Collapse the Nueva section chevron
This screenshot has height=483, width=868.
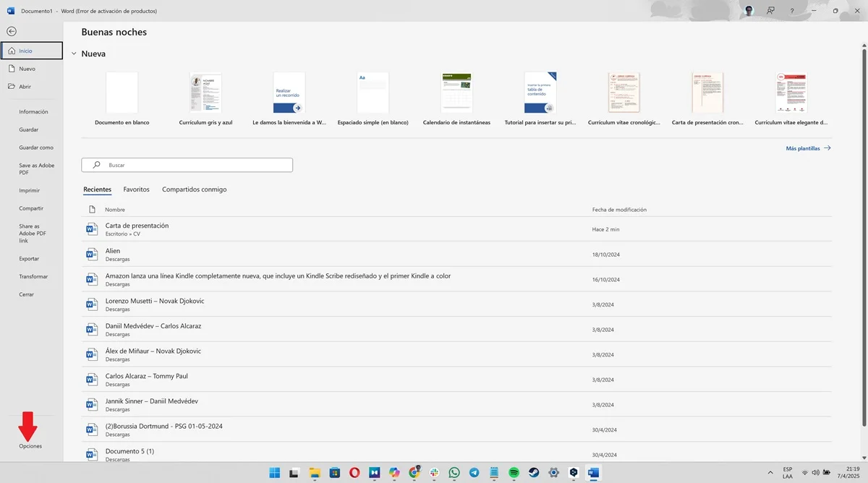click(74, 54)
